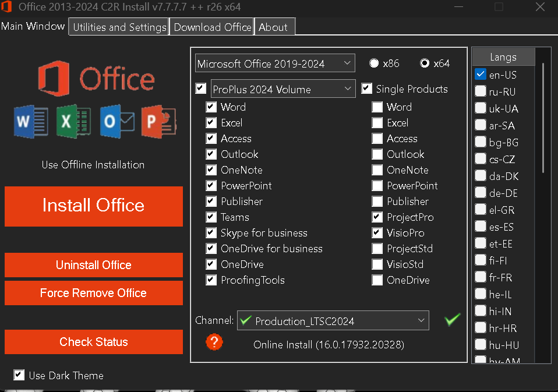Click the Word app icon in the banner
The height and width of the screenshot is (392, 558).
[x=31, y=122]
